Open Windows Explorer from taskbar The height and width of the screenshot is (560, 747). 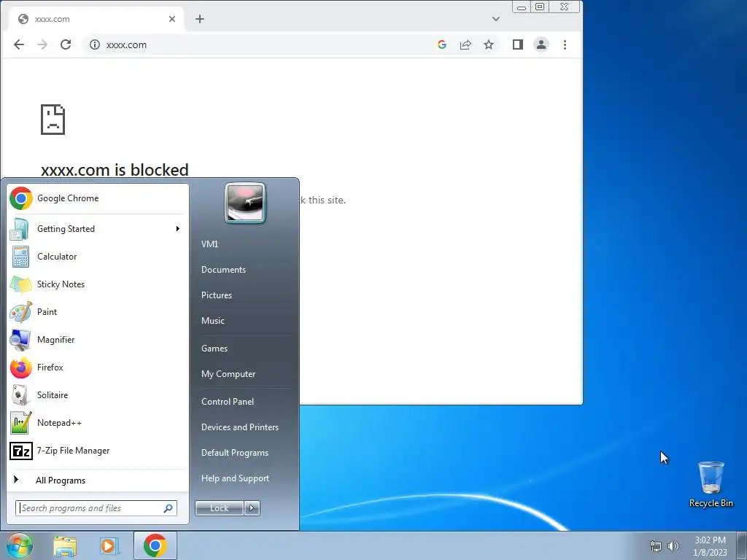tap(65, 546)
